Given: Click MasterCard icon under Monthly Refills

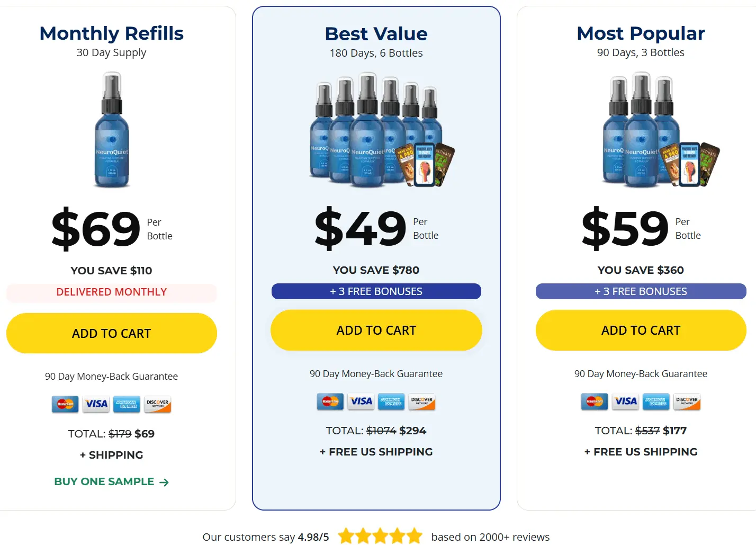Looking at the screenshot, I should (x=65, y=404).
